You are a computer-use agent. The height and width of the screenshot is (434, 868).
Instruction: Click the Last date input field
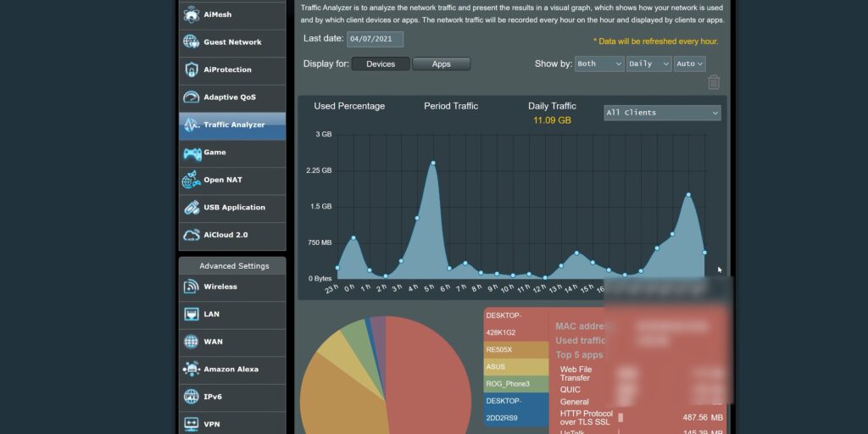375,39
